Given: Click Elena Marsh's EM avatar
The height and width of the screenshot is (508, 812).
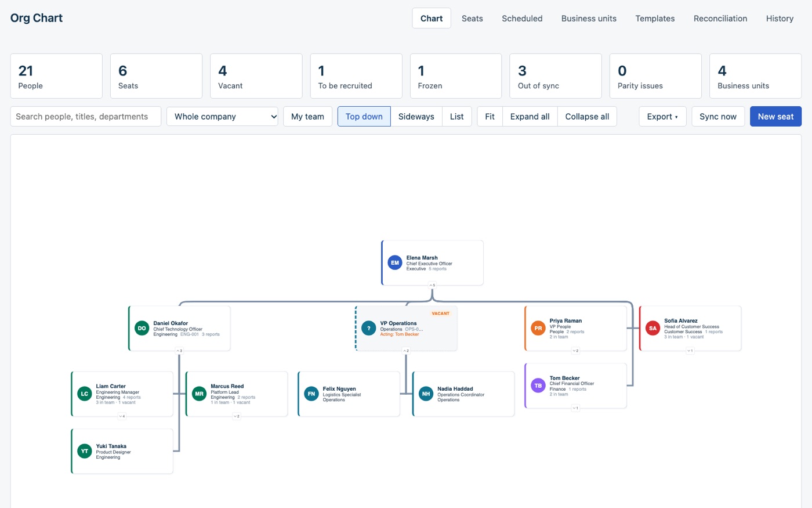Looking at the screenshot, I should coord(395,262).
